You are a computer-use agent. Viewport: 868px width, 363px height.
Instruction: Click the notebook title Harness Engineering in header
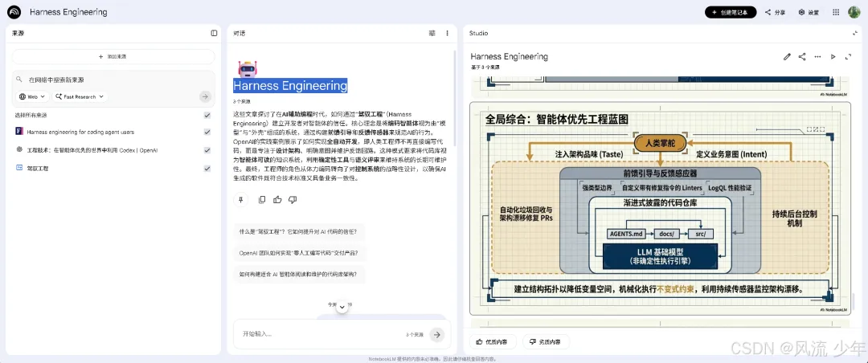pos(68,12)
